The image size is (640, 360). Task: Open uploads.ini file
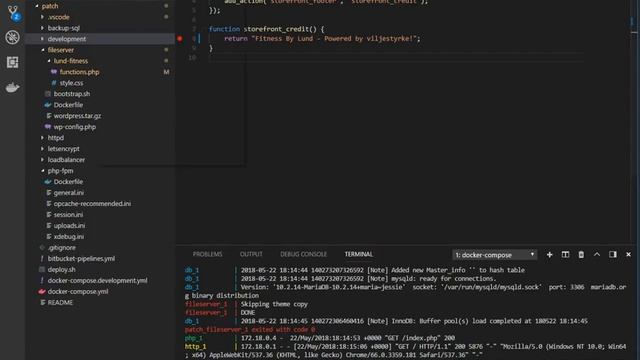point(69,226)
